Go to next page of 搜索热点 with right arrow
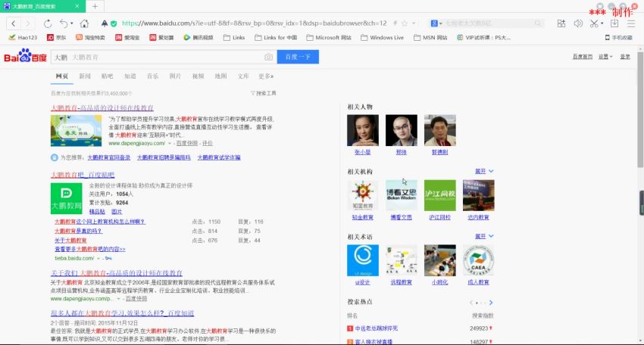644x345 pixels. (x=491, y=303)
